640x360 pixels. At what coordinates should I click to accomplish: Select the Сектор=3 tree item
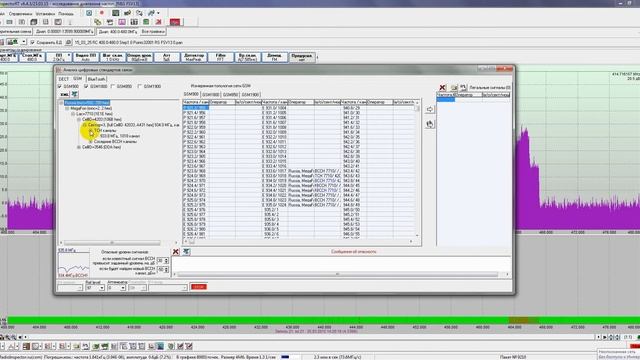tap(133, 125)
